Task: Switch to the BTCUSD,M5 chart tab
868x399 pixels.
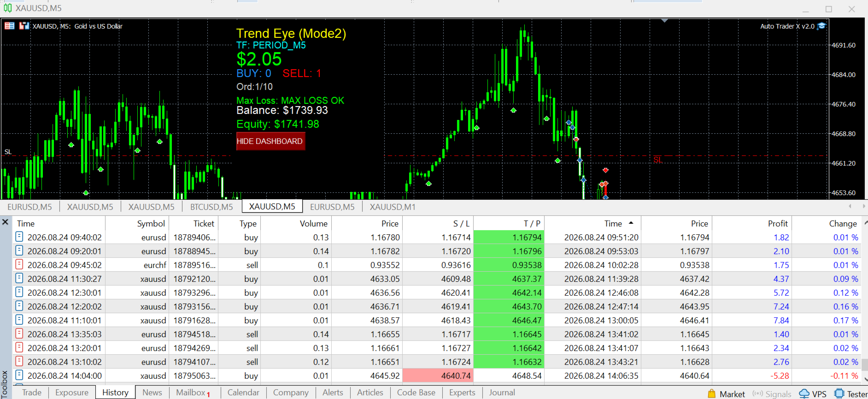Action: click(x=212, y=207)
